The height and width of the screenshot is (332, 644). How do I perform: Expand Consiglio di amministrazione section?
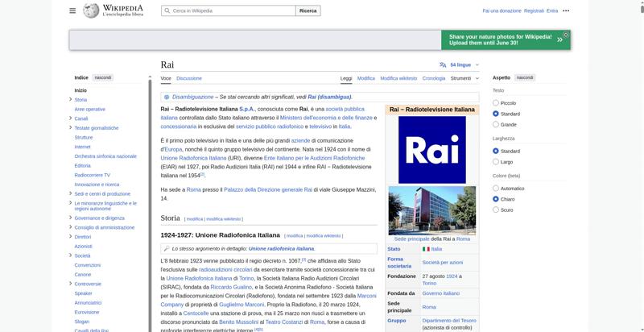pos(71,227)
